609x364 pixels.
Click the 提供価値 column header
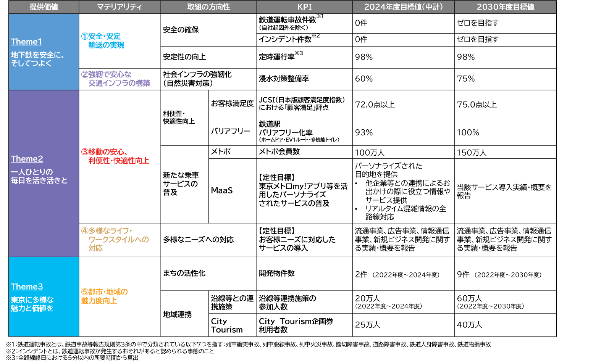point(44,7)
